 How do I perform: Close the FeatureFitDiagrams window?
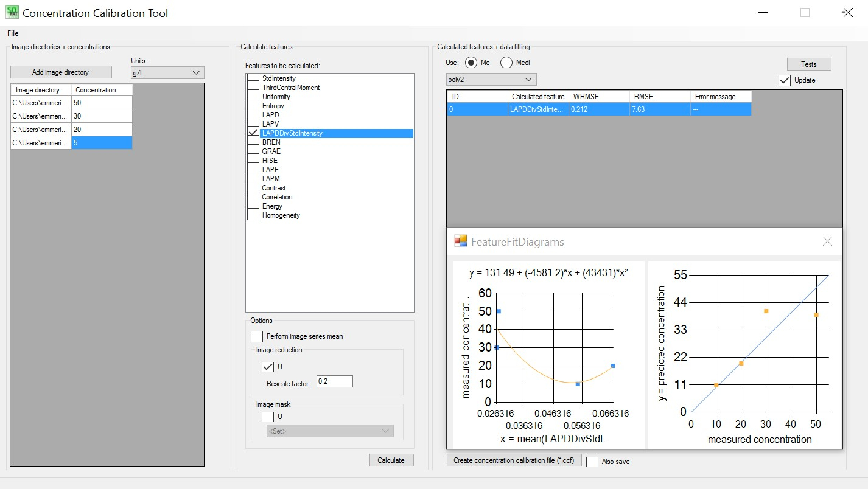click(827, 241)
